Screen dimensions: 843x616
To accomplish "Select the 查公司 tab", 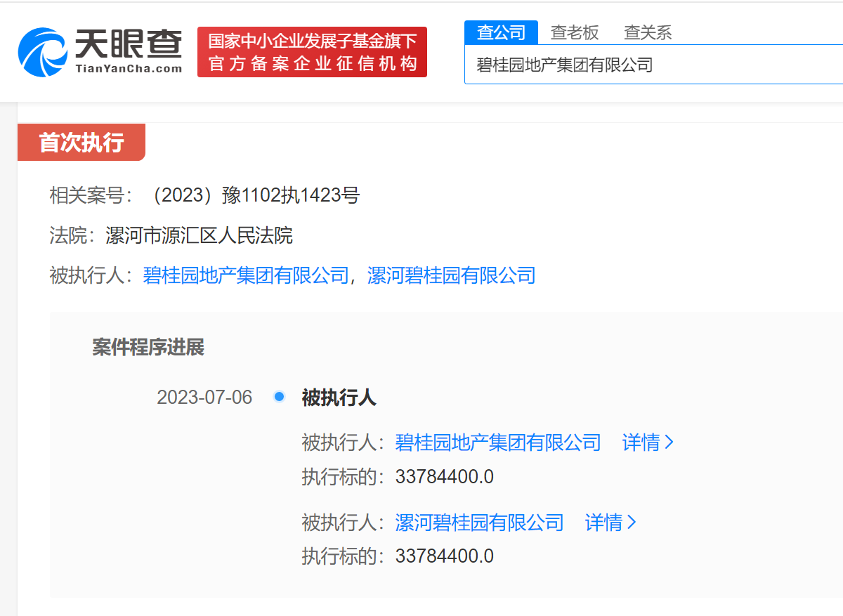I will pyautogui.click(x=501, y=32).
